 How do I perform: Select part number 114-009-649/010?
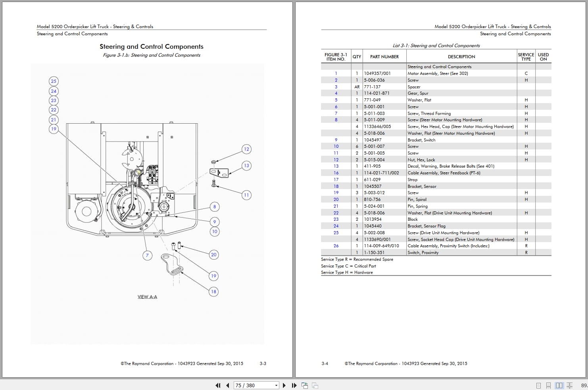pyautogui.click(x=381, y=246)
